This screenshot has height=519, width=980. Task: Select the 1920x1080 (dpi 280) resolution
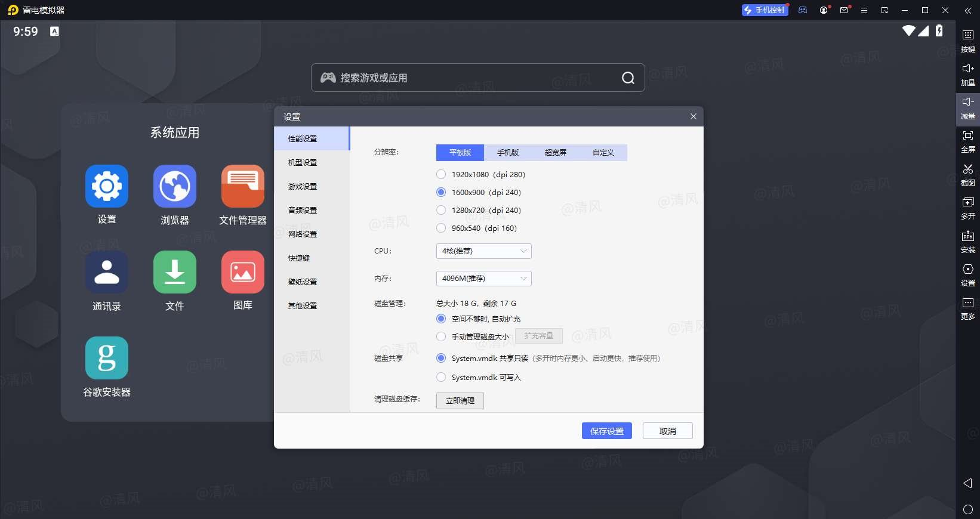(441, 174)
